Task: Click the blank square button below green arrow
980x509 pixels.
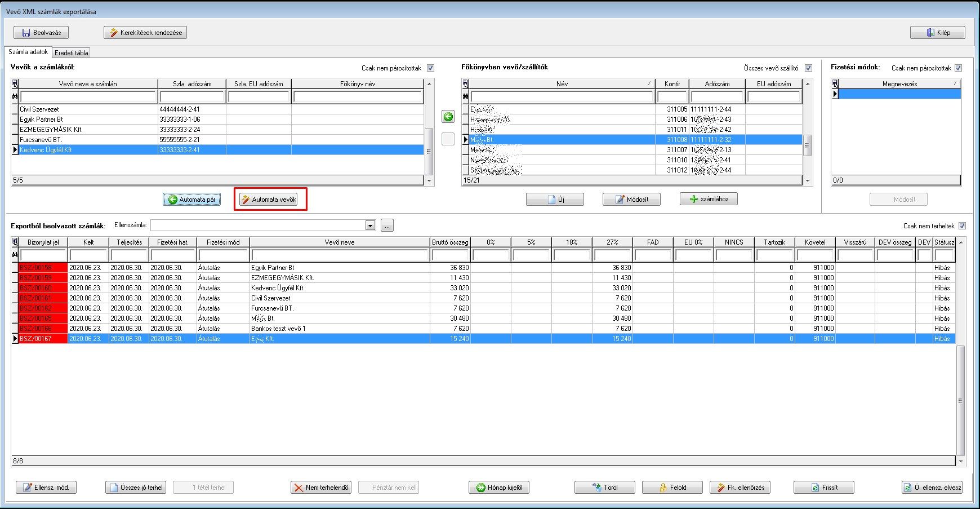Action: coord(448,139)
